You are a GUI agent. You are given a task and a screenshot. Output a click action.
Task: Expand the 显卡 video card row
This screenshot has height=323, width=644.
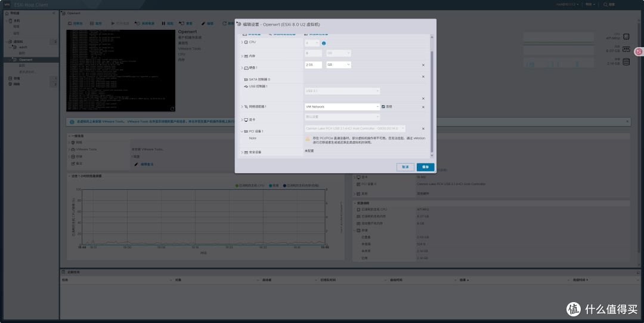click(x=242, y=120)
